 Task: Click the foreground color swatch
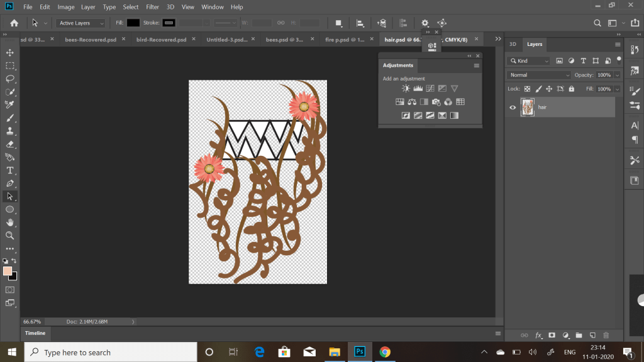coord(8,271)
